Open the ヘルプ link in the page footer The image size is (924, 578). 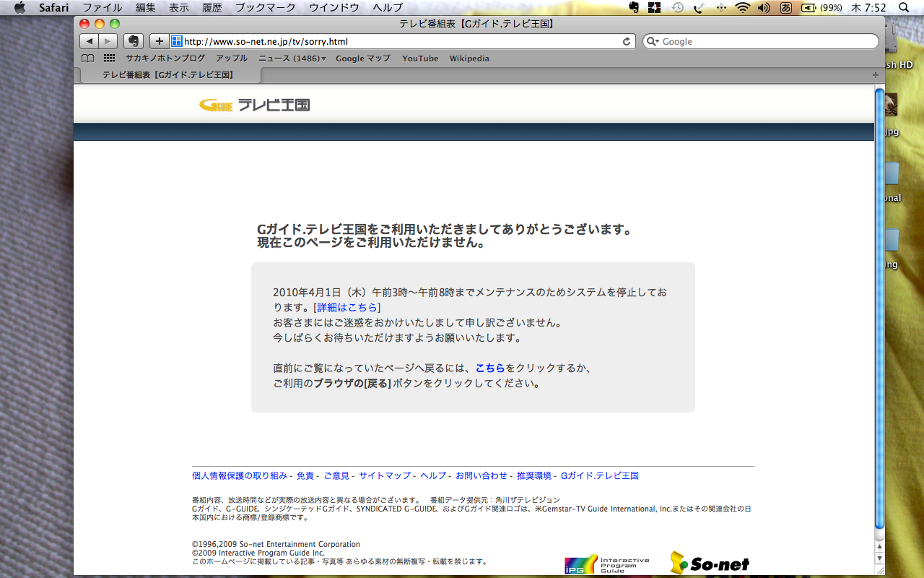[433, 475]
